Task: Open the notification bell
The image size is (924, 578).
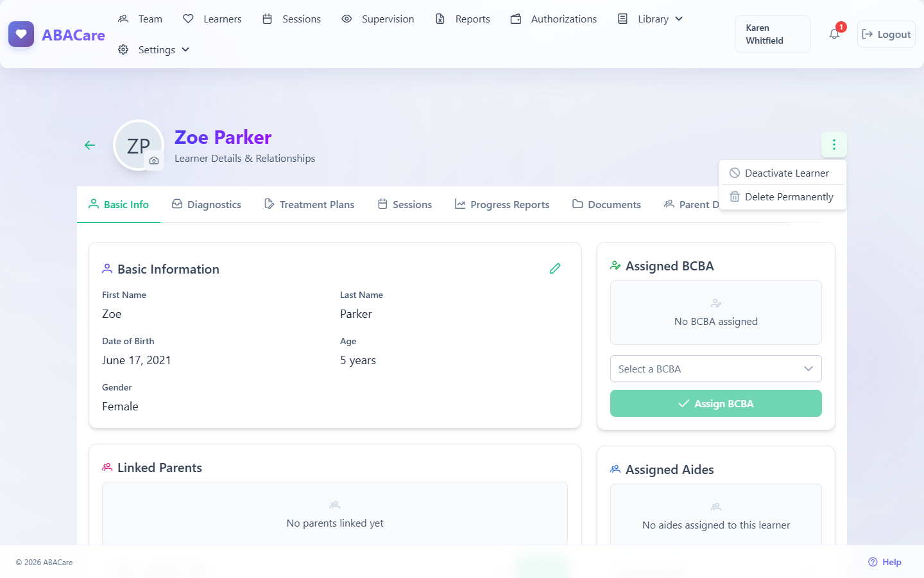Action: (x=834, y=34)
